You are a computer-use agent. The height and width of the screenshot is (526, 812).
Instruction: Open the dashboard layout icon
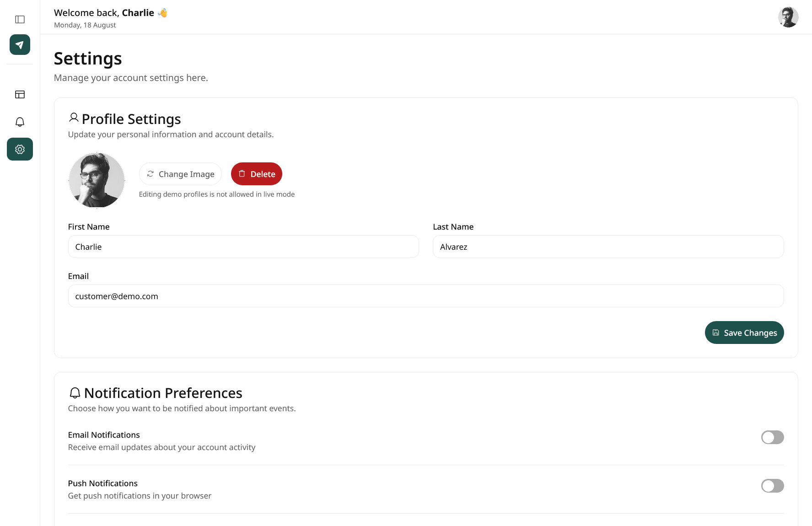20,95
